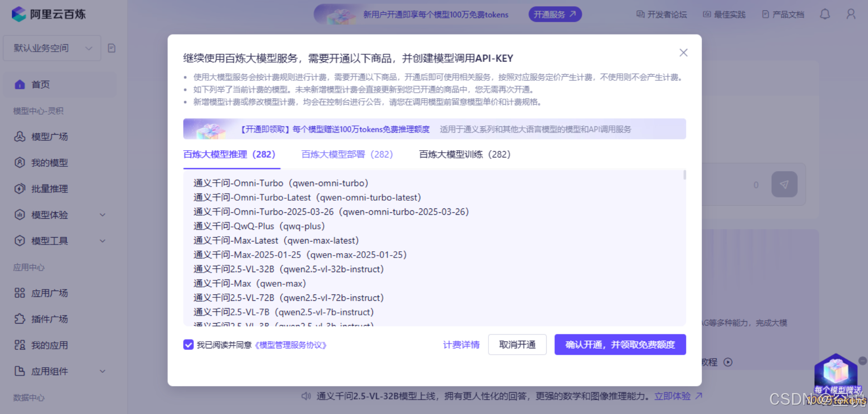Dismiss the floating gift promo with its small close dot

click(863, 361)
